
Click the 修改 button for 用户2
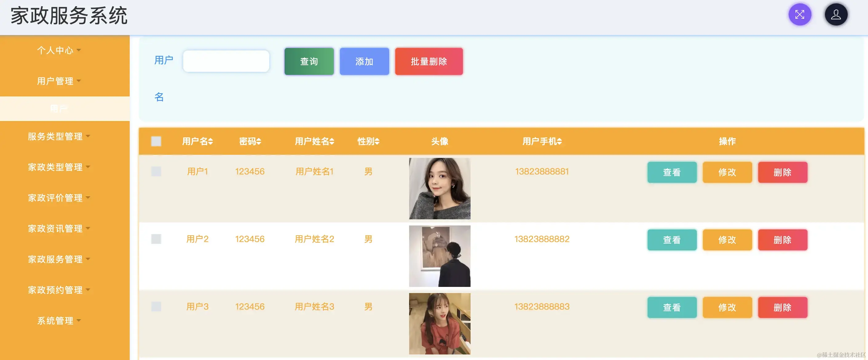(727, 240)
